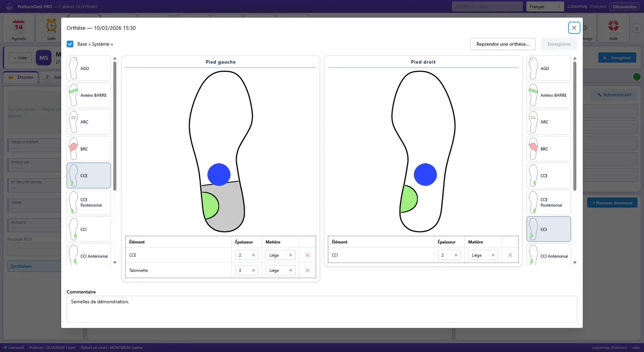The width and height of the screenshot is (644, 352).
Task: Select the AGO element for left foot
Action: tap(89, 68)
